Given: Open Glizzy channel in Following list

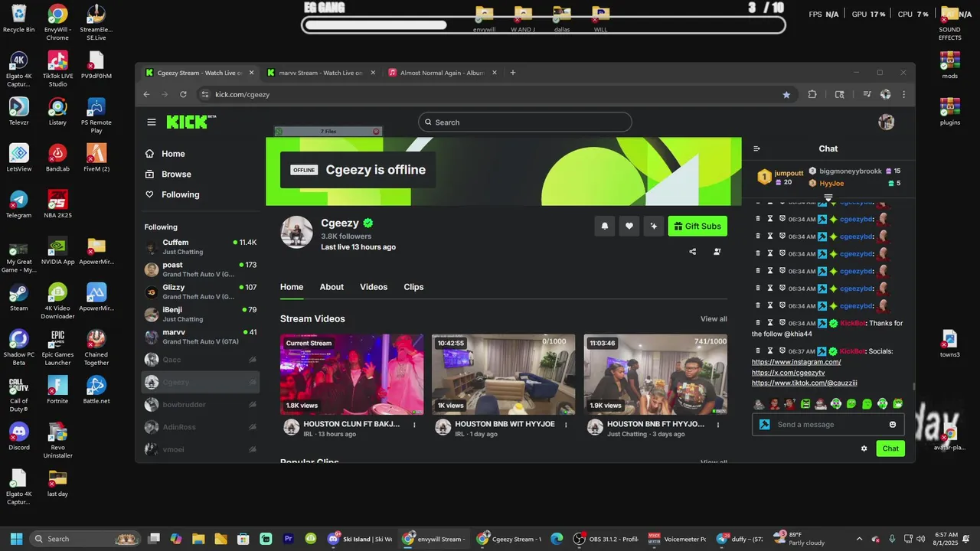Looking at the screenshot, I should 201,292.
